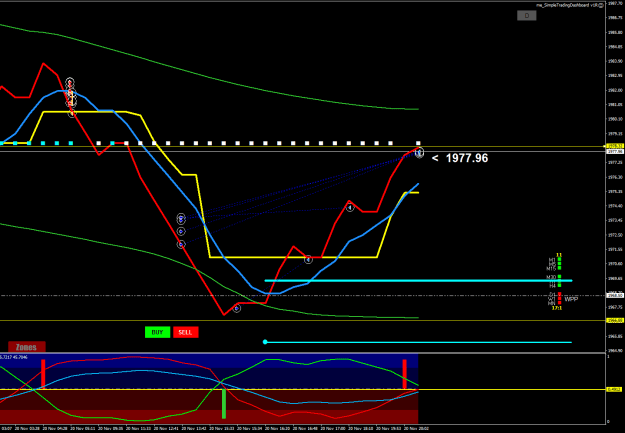Click the green M15 timeframe indicator square
Viewport: 625px width, 433px height.
560,268
